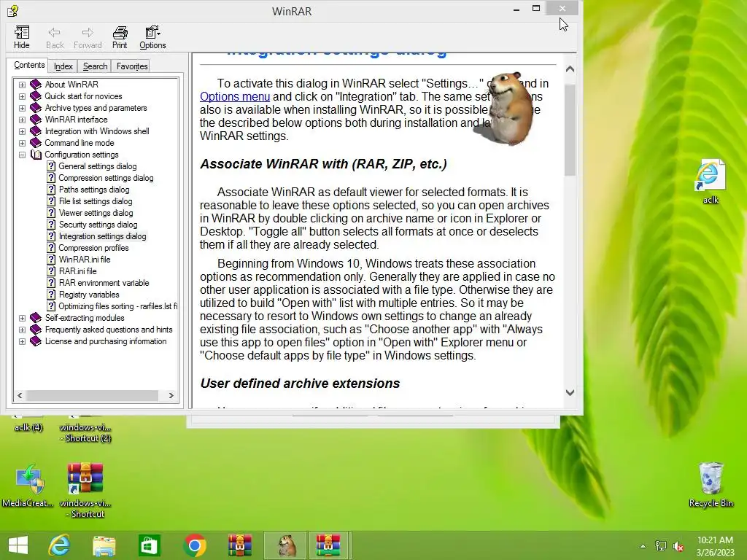Click the Quick start for novices book icon
This screenshot has height=560, width=747.
click(x=36, y=96)
